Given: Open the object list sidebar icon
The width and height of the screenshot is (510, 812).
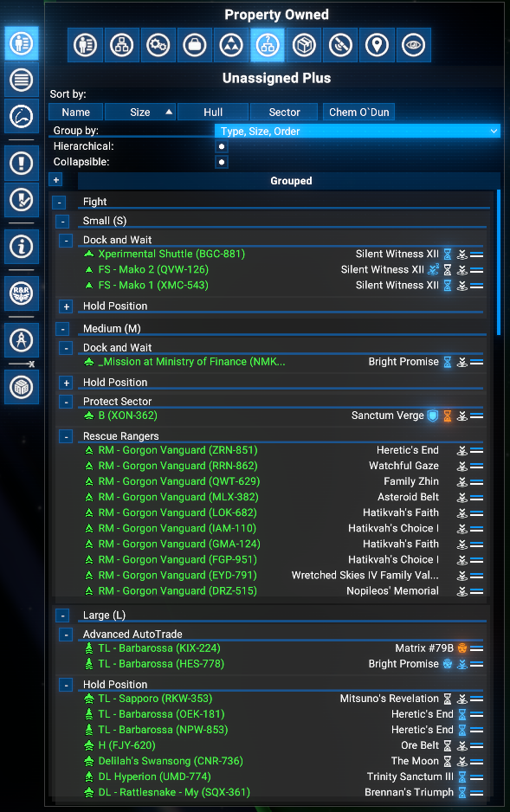Looking at the screenshot, I should [22, 80].
